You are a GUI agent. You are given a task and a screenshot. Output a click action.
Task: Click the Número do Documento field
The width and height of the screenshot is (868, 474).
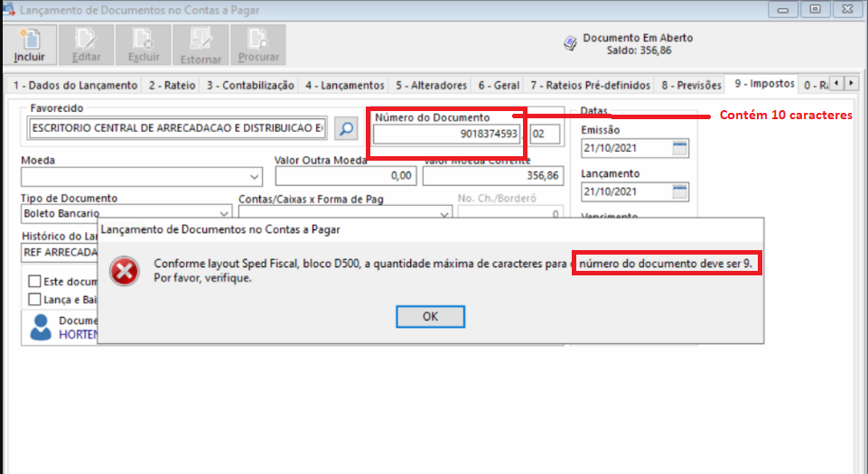[x=447, y=134]
